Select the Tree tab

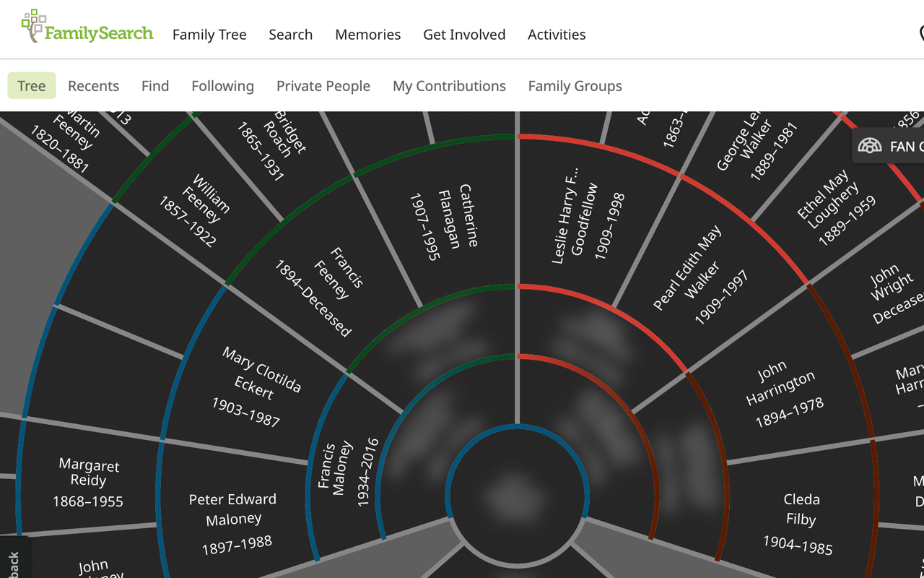pyautogui.click(x=32, y=86)
